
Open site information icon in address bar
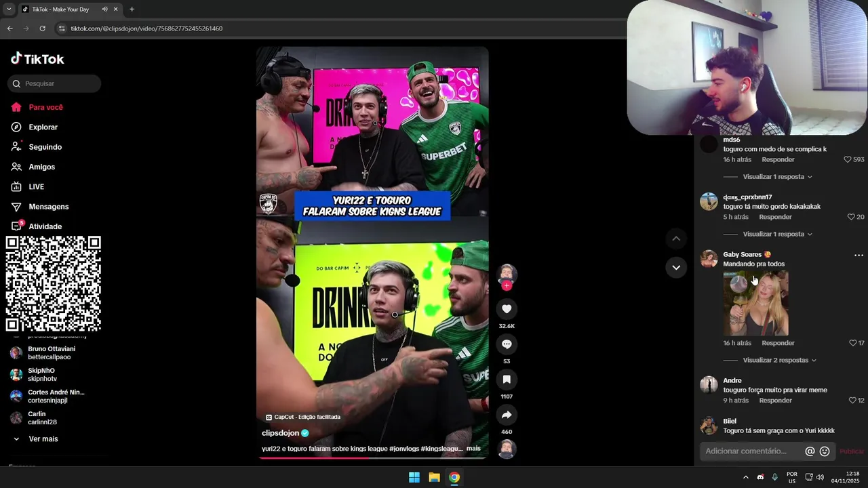[62, 28]
